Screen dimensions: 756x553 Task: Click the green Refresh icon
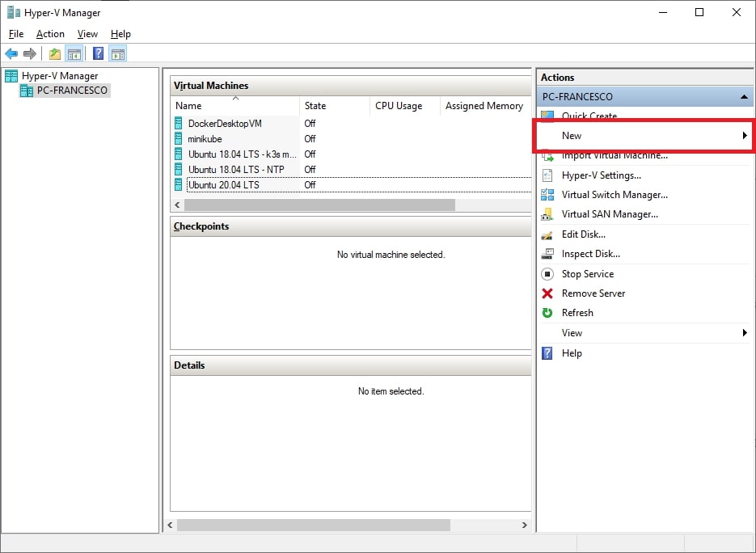[547, 312]
